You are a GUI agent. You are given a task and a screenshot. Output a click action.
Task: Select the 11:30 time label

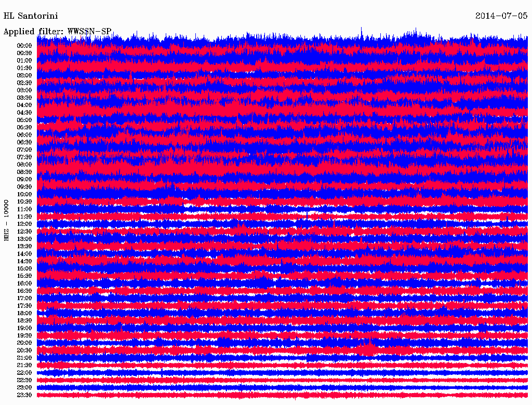[24, 217]
